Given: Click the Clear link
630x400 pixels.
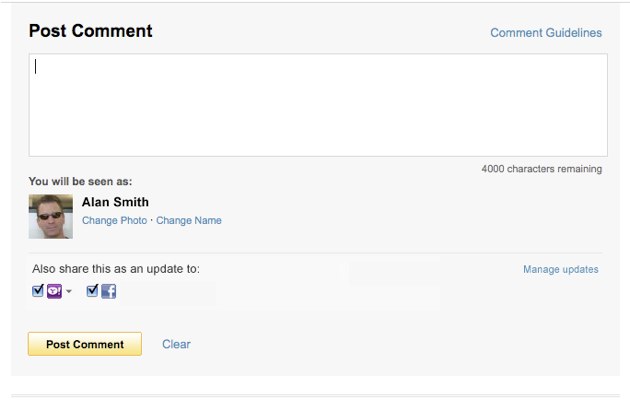Looking at the screenshot, I should point(176,344).
